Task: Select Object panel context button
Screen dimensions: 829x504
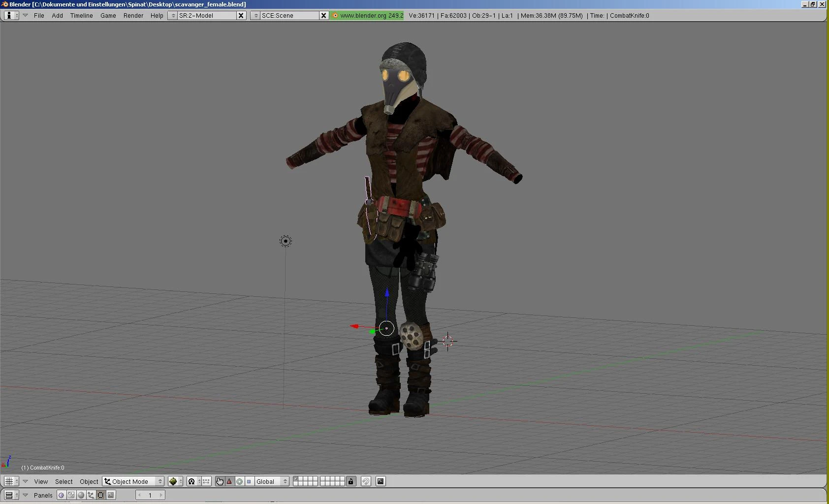Action: (91, 495)
